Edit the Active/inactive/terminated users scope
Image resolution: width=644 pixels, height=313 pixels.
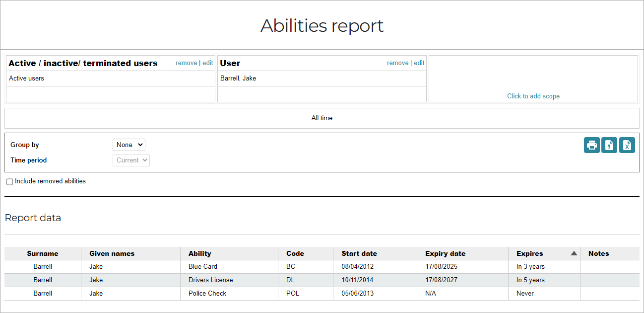208,63
